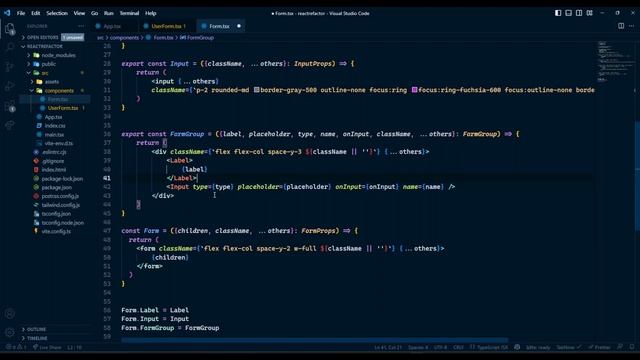Click the Live Share status button
640x360 pixels.
47,347
